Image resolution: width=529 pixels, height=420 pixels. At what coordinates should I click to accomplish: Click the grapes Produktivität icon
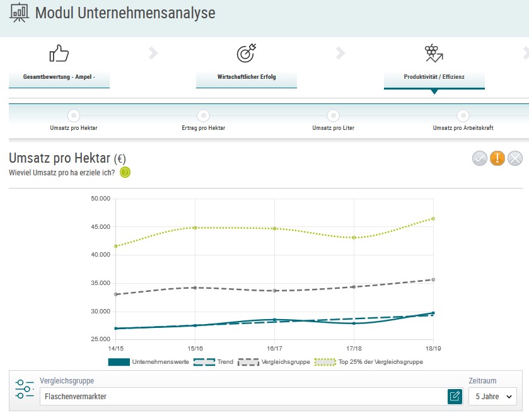tap(434, 53)
